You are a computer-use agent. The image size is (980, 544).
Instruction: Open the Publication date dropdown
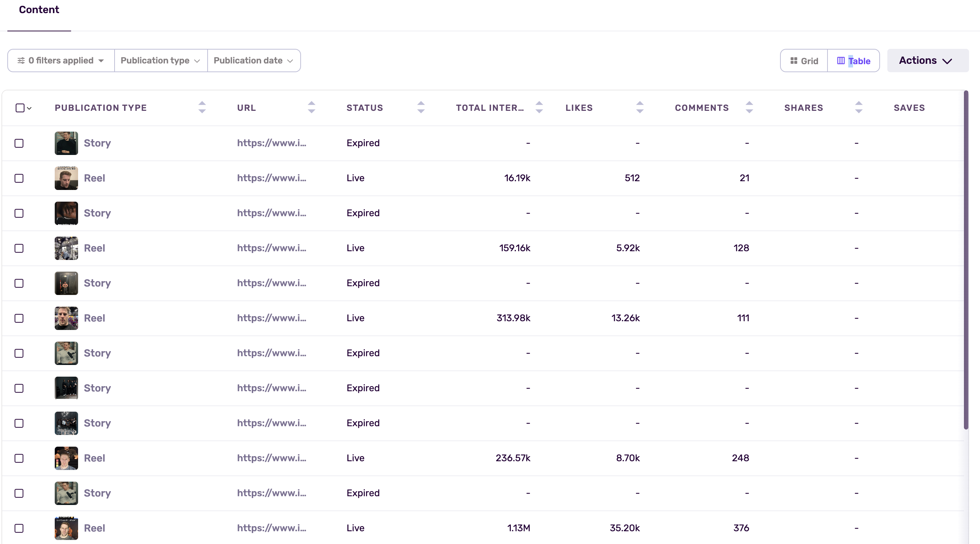click(253, 61)
